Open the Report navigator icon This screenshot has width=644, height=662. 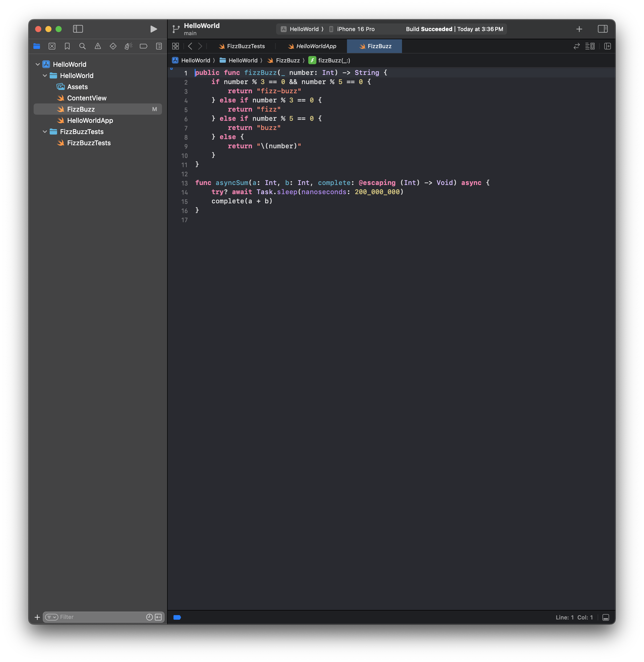(x=159, y=46)
